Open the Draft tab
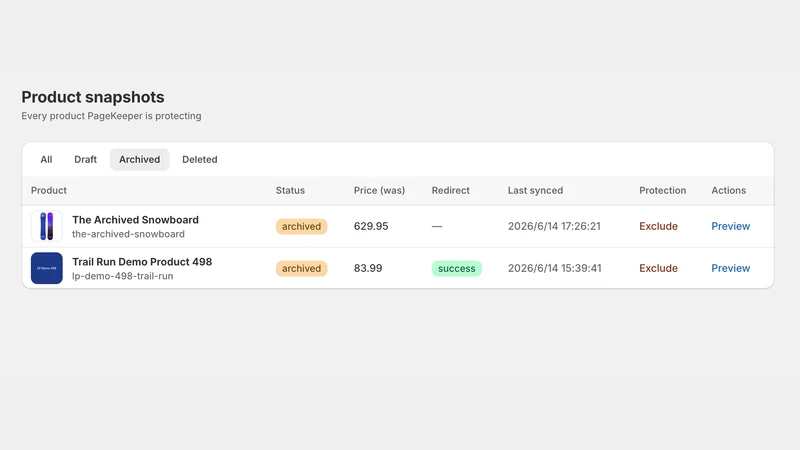 click(x=85, y=159)
